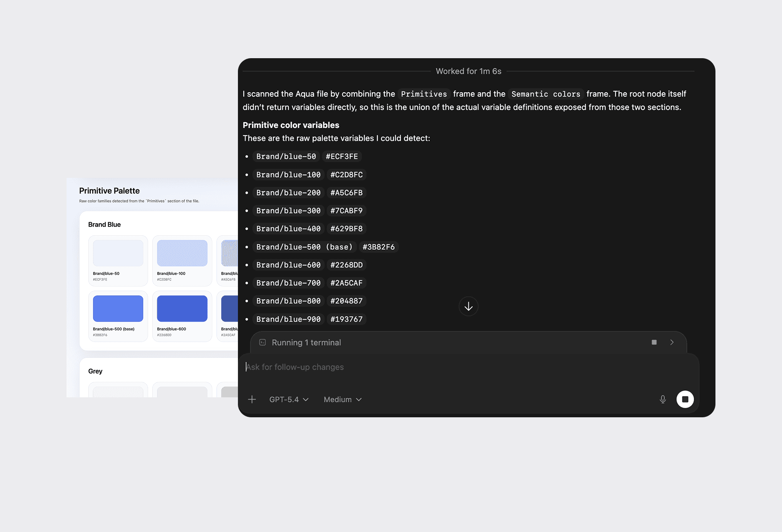Open the Medium effort dropdown
The width and height of the screenshot is (782, 532).
click(x=343, y=399)
